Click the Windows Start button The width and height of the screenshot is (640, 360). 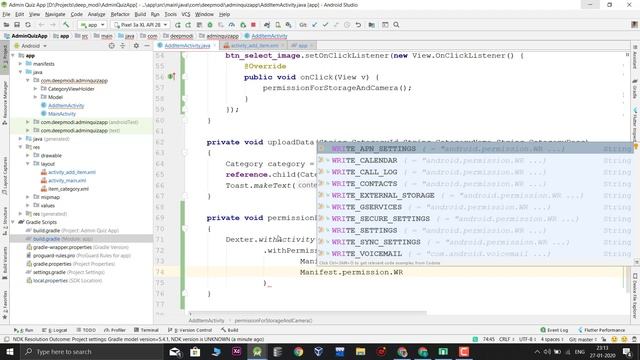tap(9, 351)
